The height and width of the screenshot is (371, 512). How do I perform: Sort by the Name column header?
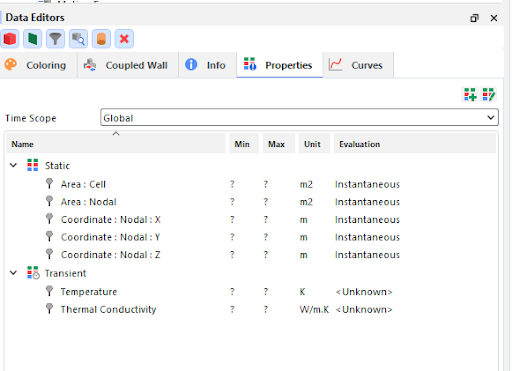[x=116, y=144]
